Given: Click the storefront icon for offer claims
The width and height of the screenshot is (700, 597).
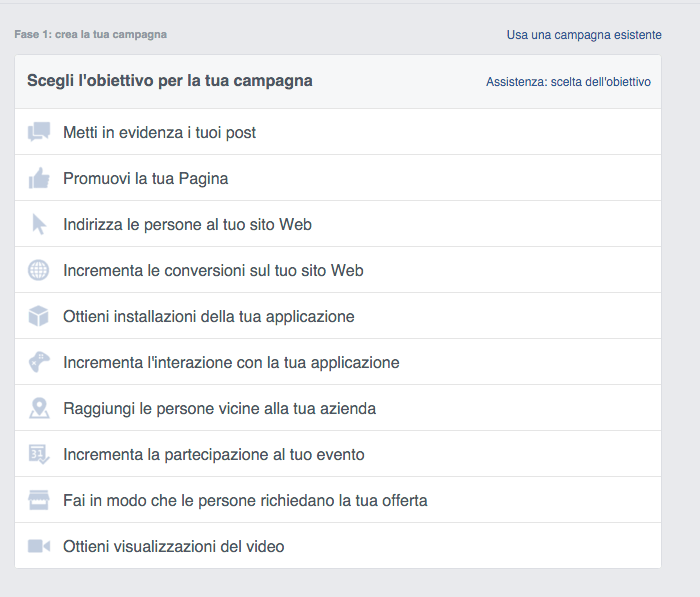Looking at the screenshot, I should 39,500.
